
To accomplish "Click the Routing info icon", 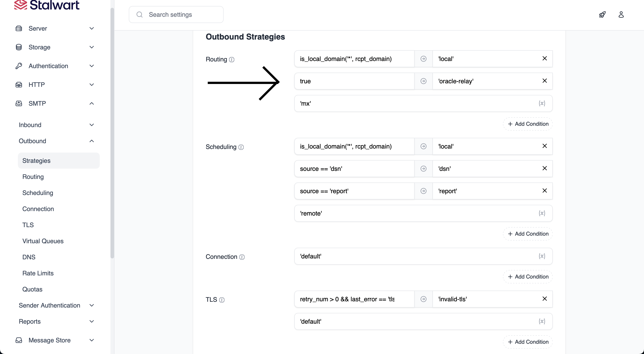I will coord(232,60).
